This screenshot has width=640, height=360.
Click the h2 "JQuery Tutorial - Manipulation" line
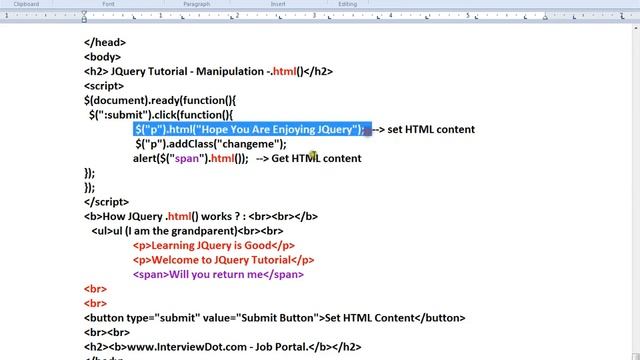(208, 71)
